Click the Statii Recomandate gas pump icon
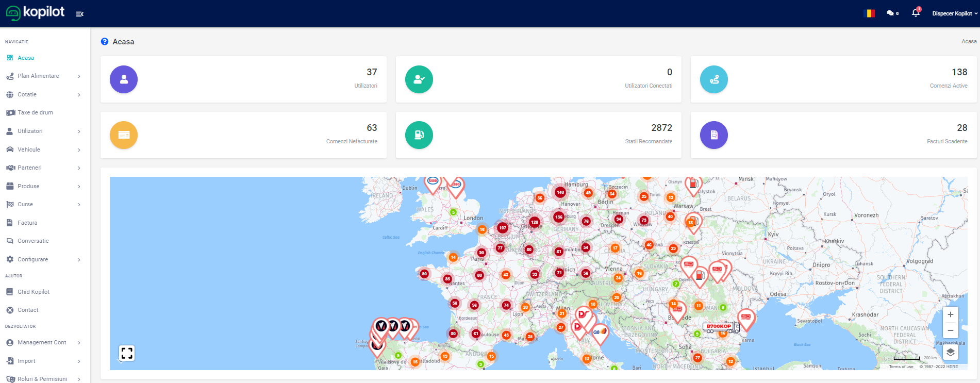The width and height of the screenshot is (980, 383). tap(419, 135)
